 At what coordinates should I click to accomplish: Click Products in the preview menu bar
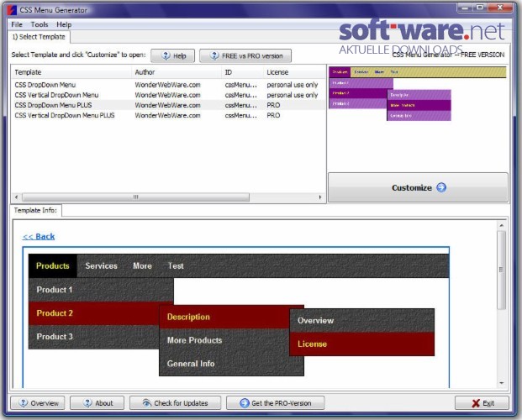[x=53, y=266]
